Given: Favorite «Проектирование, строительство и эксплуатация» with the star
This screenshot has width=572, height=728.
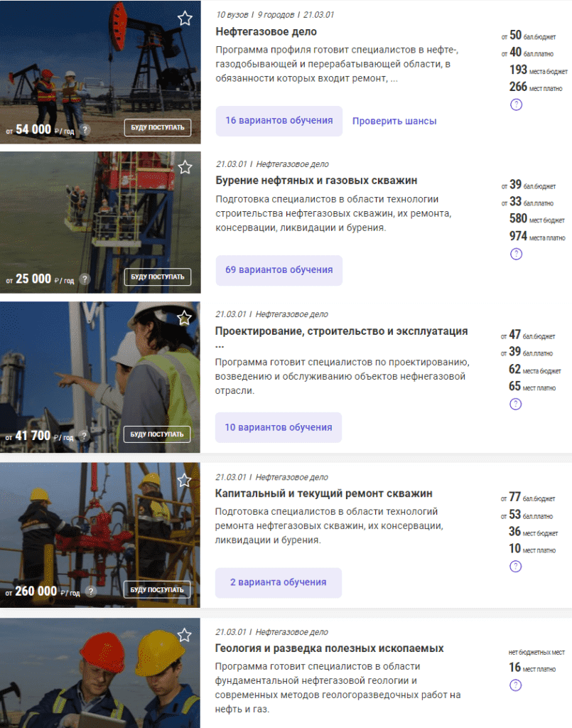Looking at the screenshot, I should pyautogui.click(x=184, y=318).
